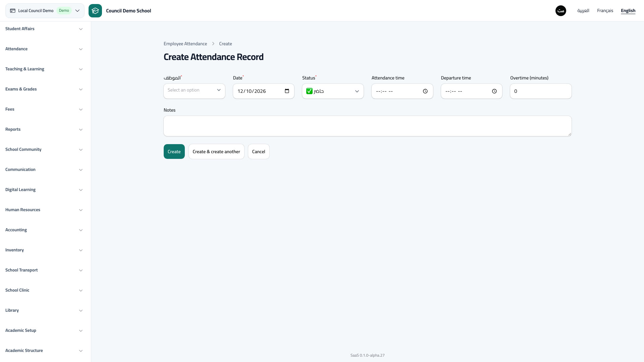Expand the Accounting section

tap(44, 230)
